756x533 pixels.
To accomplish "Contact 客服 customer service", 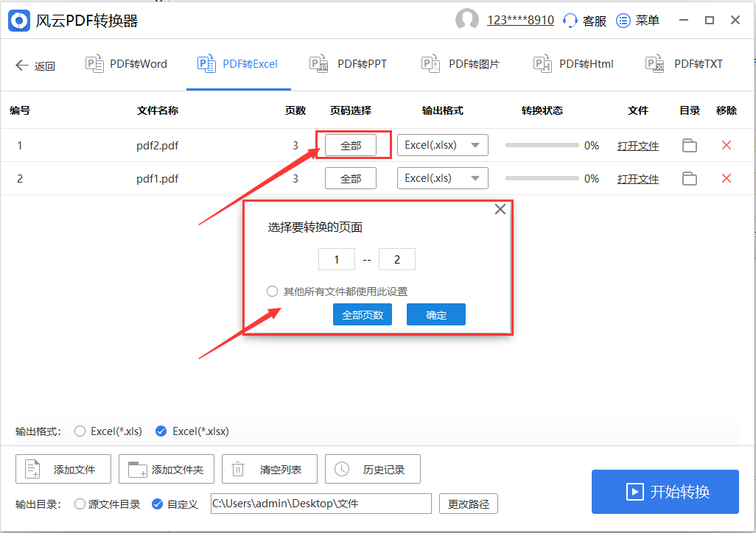I will pyautogui.click(x=584, y=21).
